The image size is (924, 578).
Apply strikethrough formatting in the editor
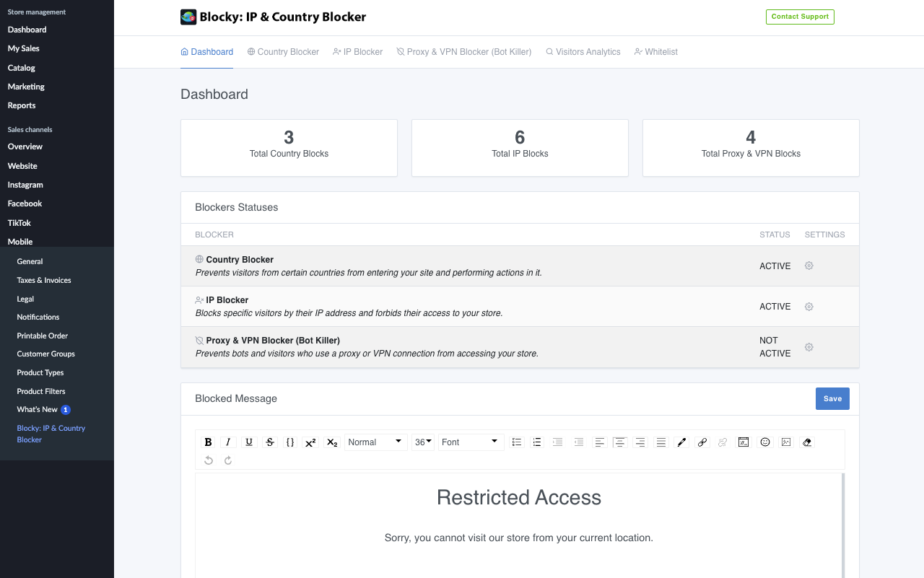270,442
